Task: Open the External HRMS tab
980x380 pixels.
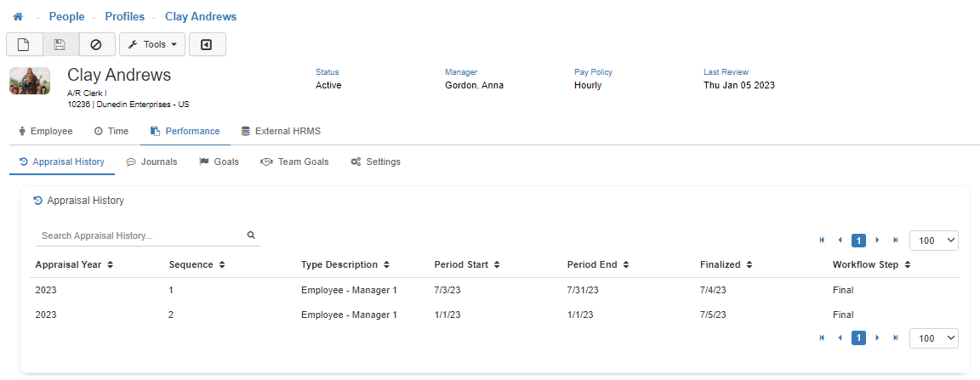Action: (x=281, y=131)
